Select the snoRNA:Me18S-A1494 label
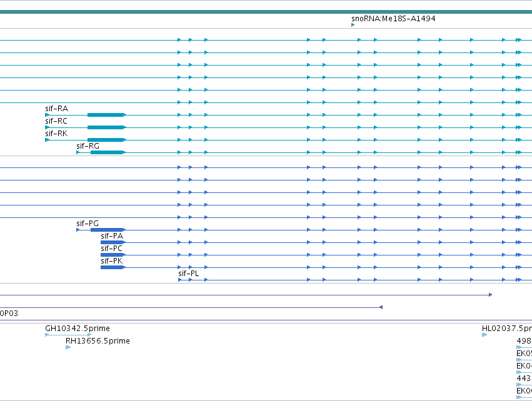The image size is (532, 401). click(393, 18)
